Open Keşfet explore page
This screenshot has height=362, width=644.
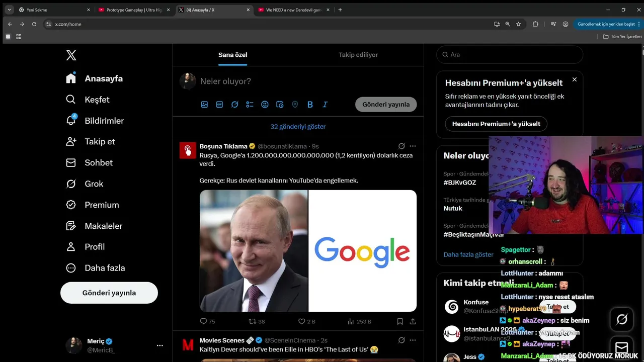88,100
